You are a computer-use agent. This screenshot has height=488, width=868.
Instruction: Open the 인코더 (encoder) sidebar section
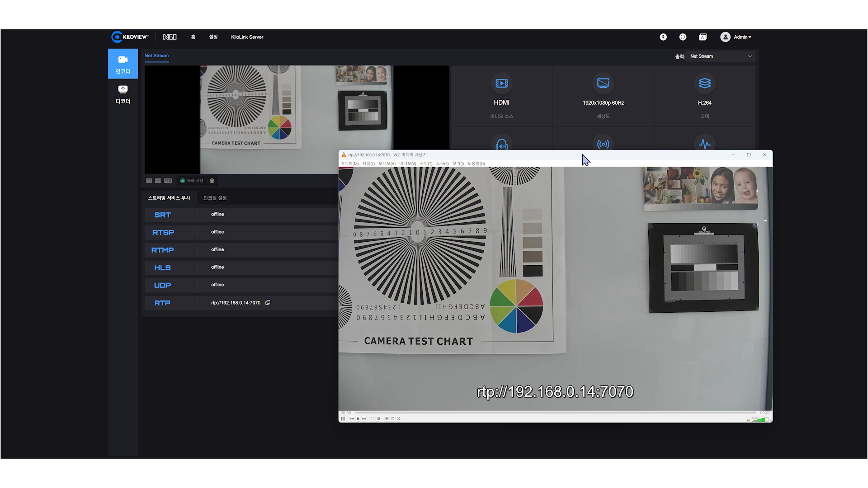pyautogui.click(x=123, y=64)
